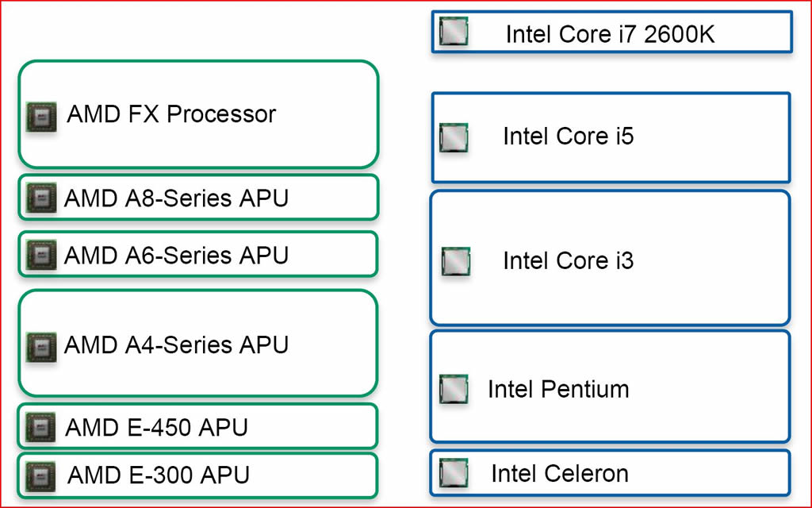Click the AMD E-300 APU chip icon

[40, 476]
